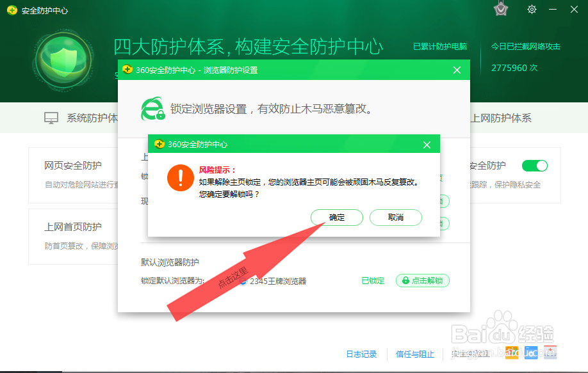588x373 pixels.
Task: Click the IE lock icon in browser protection dialog
Action: (x=153, y=109)
